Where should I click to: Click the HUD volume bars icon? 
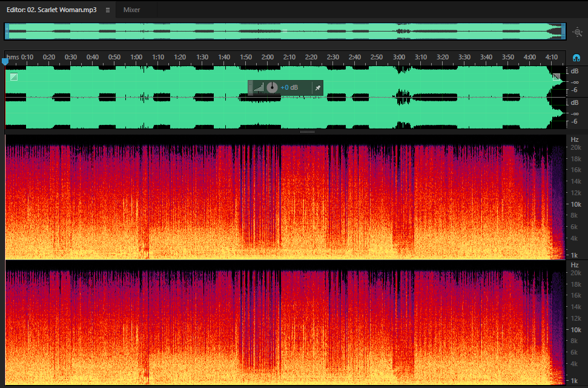point(259,88)
